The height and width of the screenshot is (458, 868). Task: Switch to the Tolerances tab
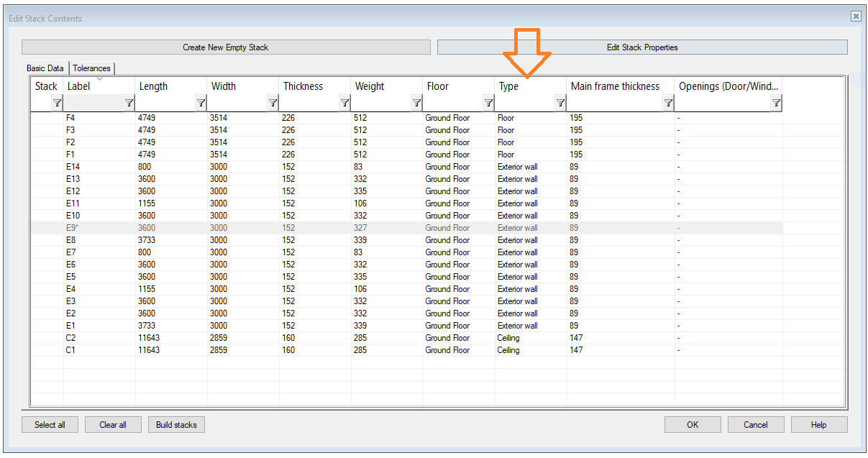[91, 68]
